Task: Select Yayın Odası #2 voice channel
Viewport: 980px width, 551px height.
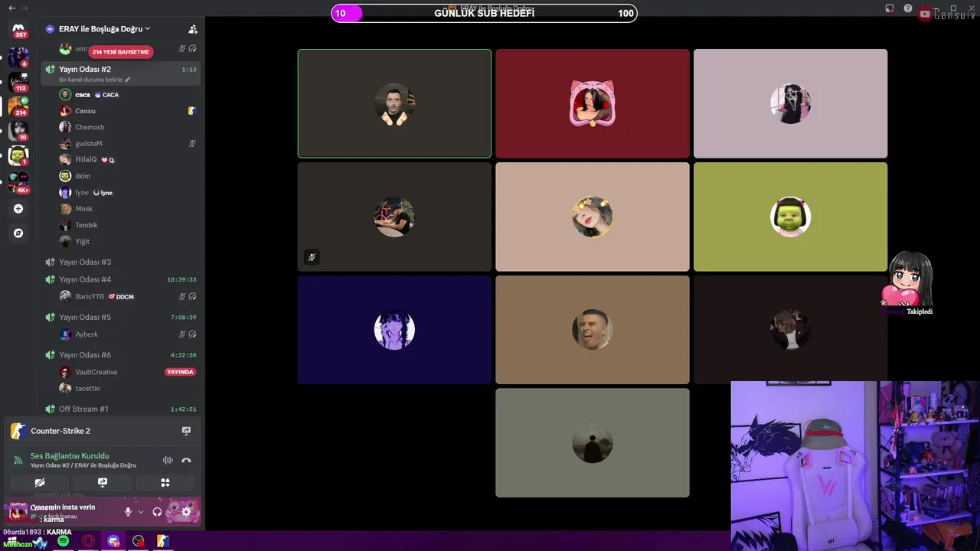Action: (x=121, y=73)
